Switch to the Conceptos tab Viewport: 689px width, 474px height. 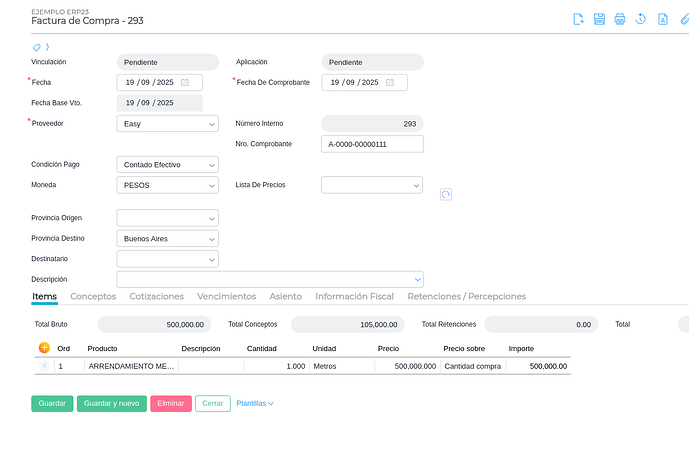point(93,297)
